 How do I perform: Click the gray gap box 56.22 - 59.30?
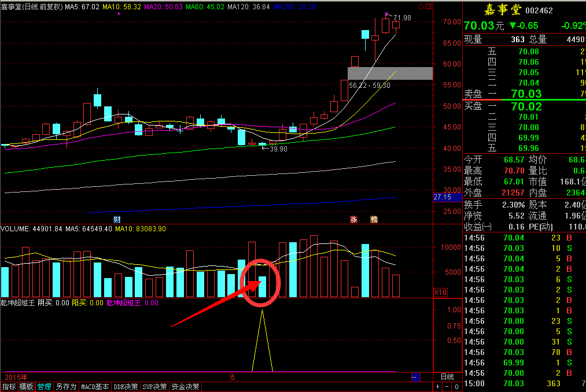click(390, 73)
